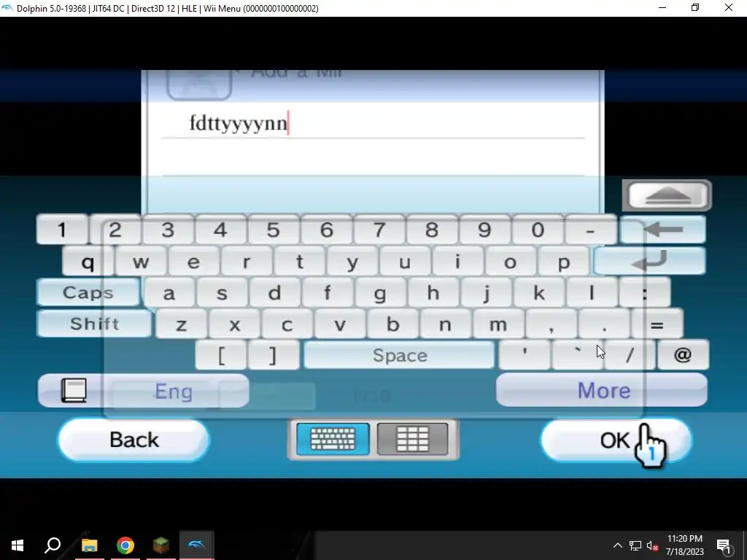Tap the e letter key

coord(193,262)
